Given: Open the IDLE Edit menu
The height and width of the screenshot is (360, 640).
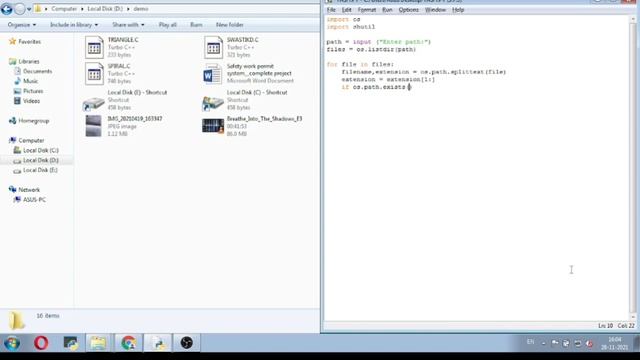Looking at the screenshot, I should tap(347, 10).
